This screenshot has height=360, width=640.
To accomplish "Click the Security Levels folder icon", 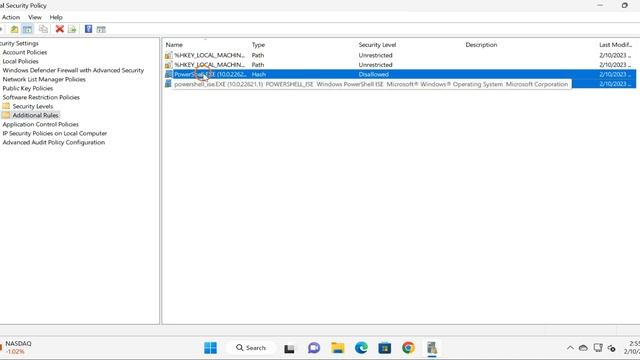I will tap(6, 106).
